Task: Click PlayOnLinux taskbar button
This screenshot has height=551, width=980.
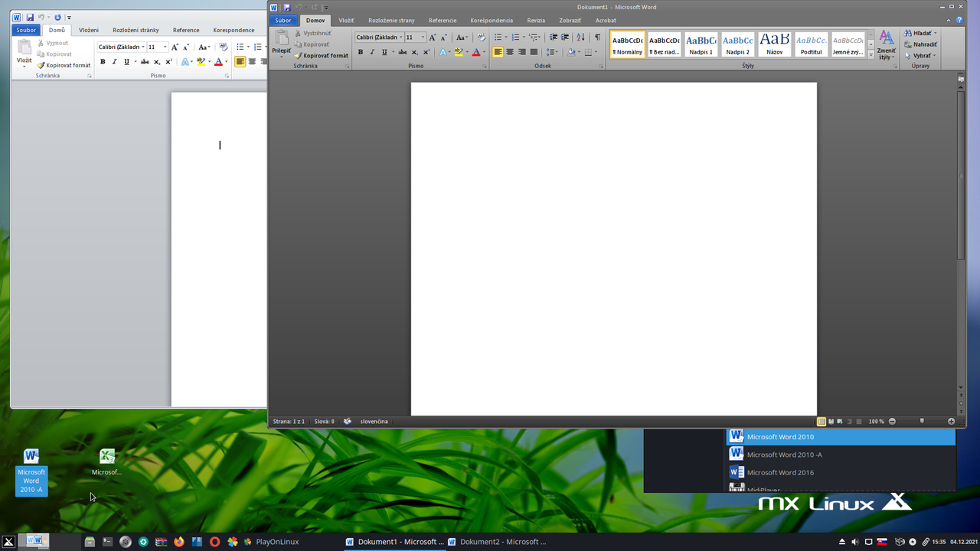Action: [271, 542]
